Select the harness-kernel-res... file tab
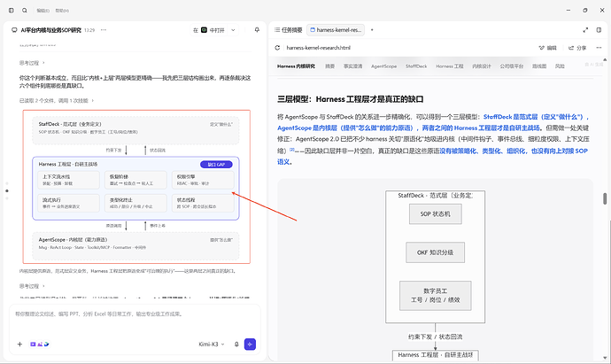Image resolution: width=611 pixels, height=364 pixels. pos(336,30)
